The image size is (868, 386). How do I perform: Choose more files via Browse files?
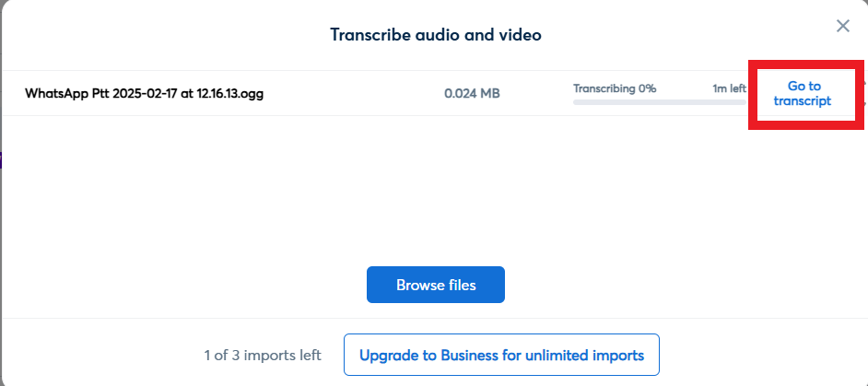(436, 285)
